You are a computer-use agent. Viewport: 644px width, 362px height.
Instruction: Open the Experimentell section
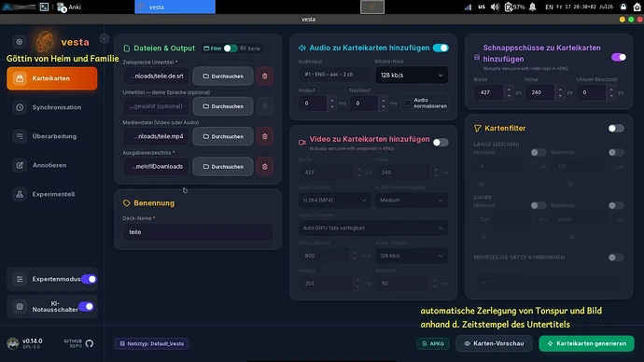pyautogui.click(x=51, y=194)
